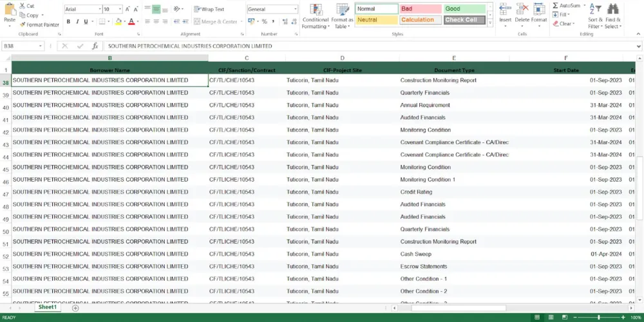This screenshot has height=322, width=644.
Task: Open the Format as Table dropdown
Action: click(x=342, y=16)
